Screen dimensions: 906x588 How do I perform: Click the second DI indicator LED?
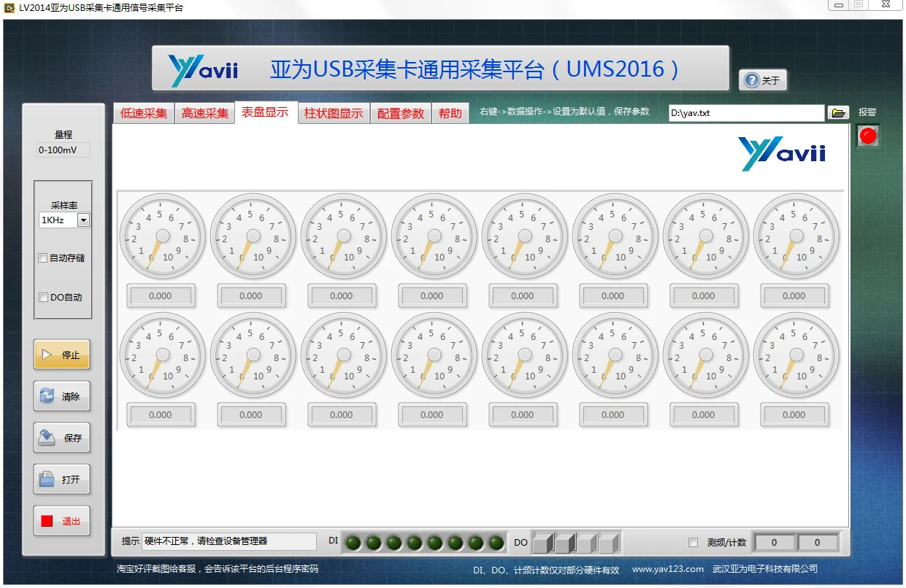pos(374,543)
